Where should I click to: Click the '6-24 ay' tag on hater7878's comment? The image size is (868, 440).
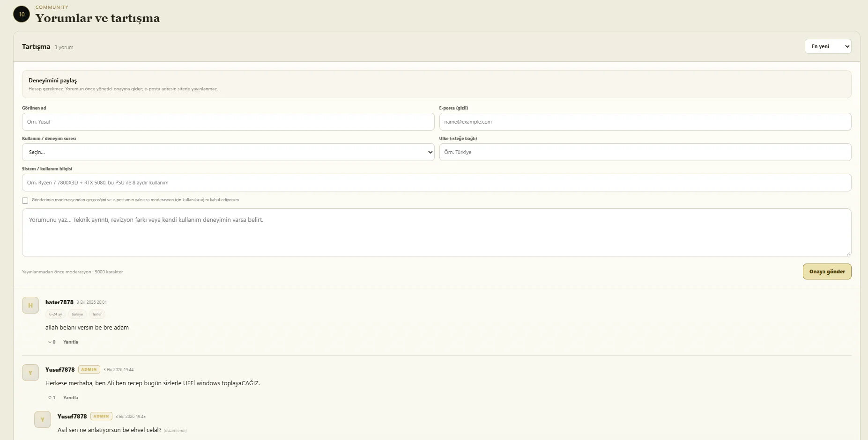pyautogui.click(x=55, y=315)
